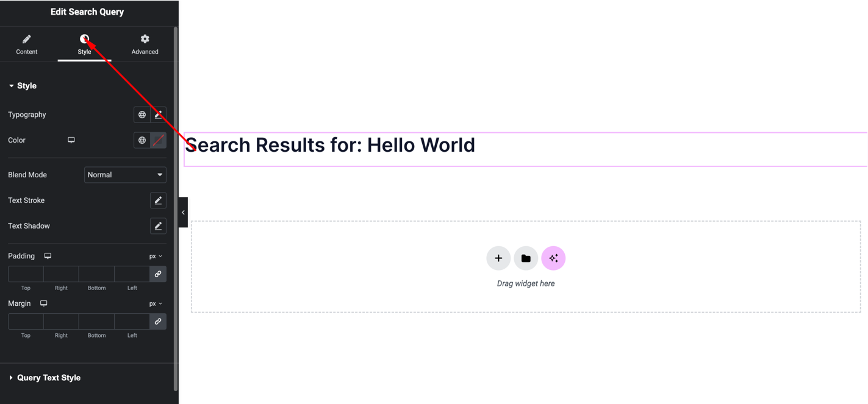Click the Color global globe icon

point(142,140)
